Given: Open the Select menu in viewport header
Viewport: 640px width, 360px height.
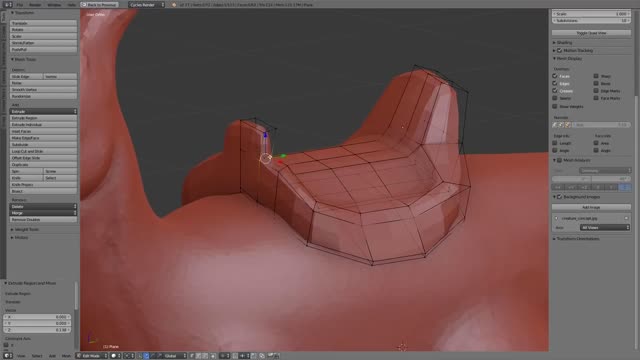Looking at the screenshot, I should pos(37,356).
